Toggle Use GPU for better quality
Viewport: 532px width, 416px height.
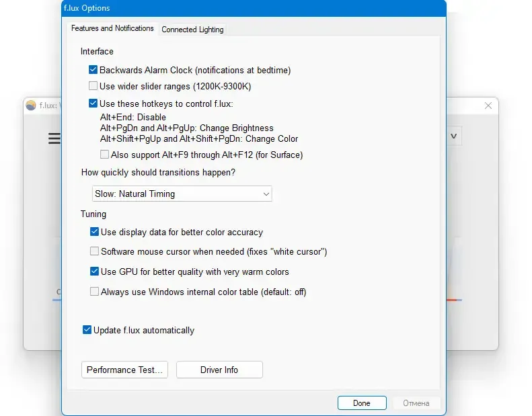94,272
